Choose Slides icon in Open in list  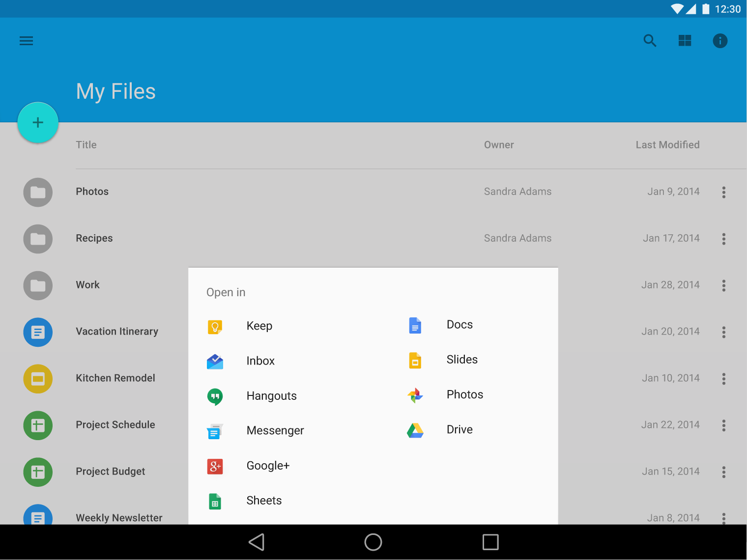pyautogui.click(x=415, y=360)
